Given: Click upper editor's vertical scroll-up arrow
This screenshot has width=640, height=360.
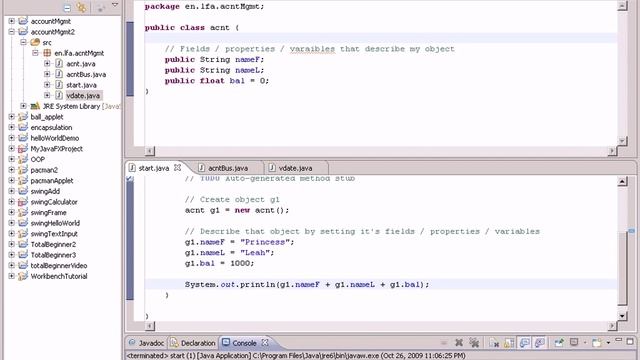Looking at the screenshot, I should [622, 6].
